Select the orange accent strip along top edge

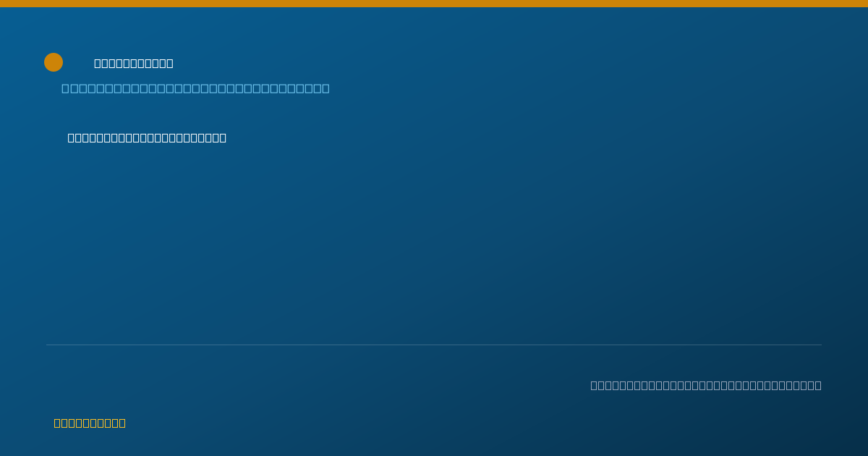(434, 4)
